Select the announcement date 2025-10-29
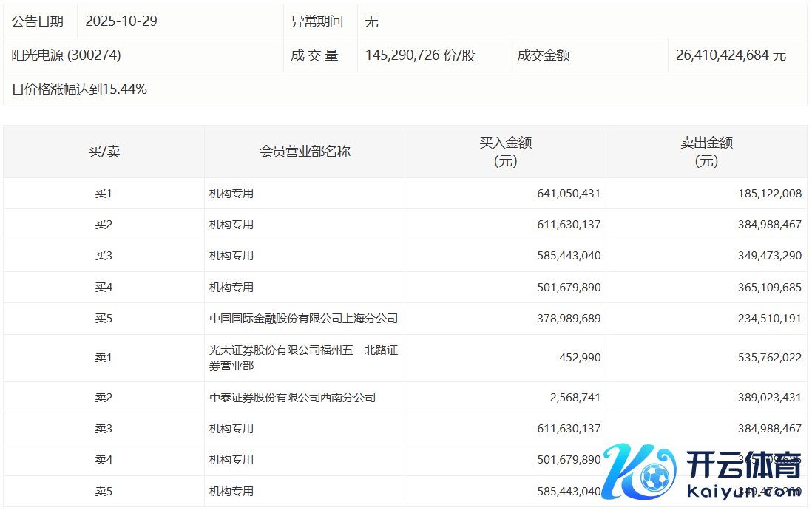This screenshot has height=516, width=812. click(121, 21)
